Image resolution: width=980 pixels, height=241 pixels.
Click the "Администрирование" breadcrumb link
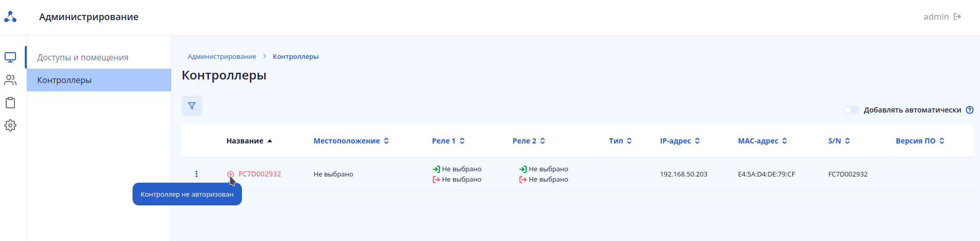222,57
